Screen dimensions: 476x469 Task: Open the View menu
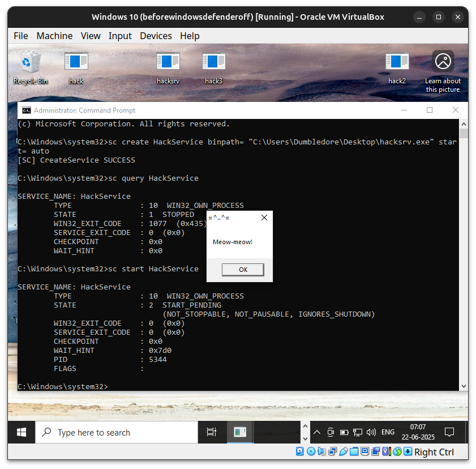pyautogui.click(x=91, y=36)
